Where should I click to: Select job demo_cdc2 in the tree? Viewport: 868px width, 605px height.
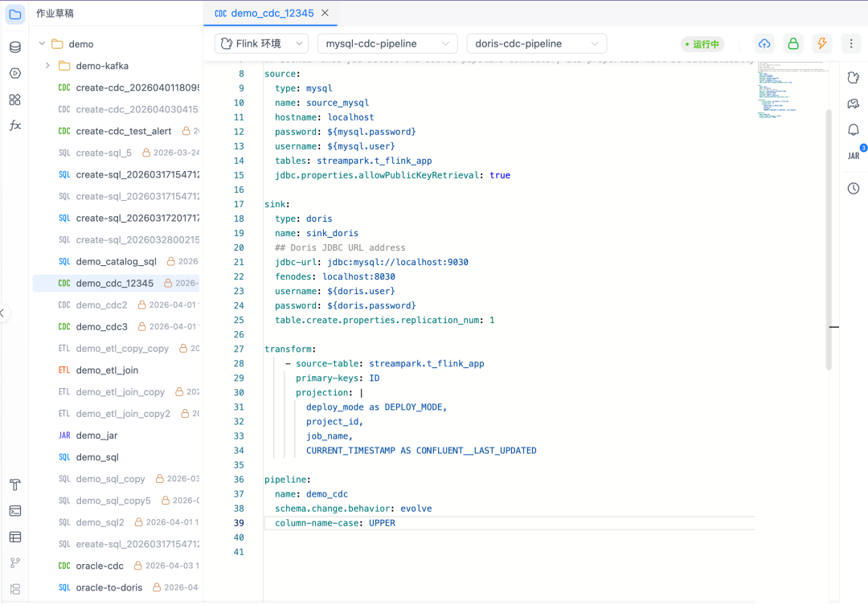pos(101,305)
